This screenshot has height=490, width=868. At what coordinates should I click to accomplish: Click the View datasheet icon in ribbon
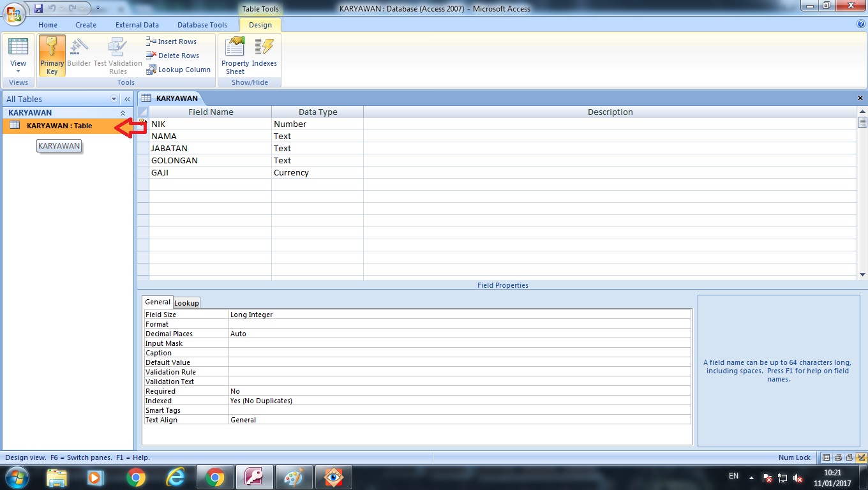click(19, 47)
